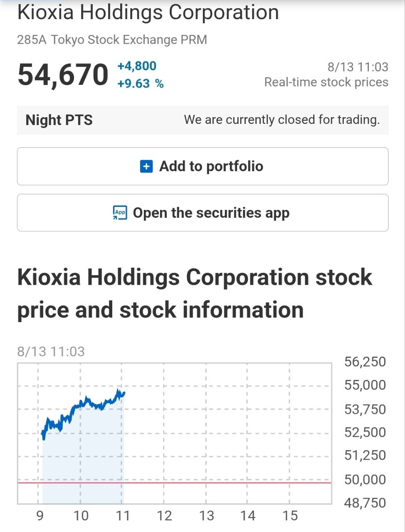Click the 56,250 price axis label
405x532 pixels.
tap(365, 362)
